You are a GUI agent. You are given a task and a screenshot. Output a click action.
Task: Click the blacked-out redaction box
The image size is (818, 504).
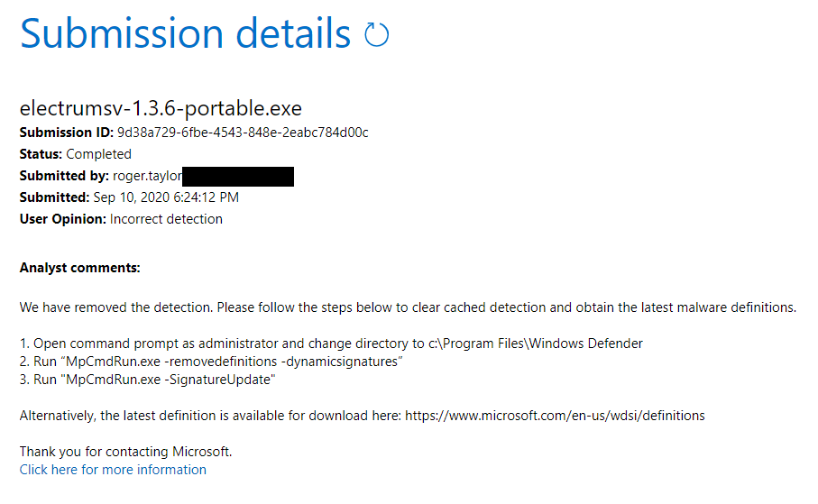(x=238, y=176)
